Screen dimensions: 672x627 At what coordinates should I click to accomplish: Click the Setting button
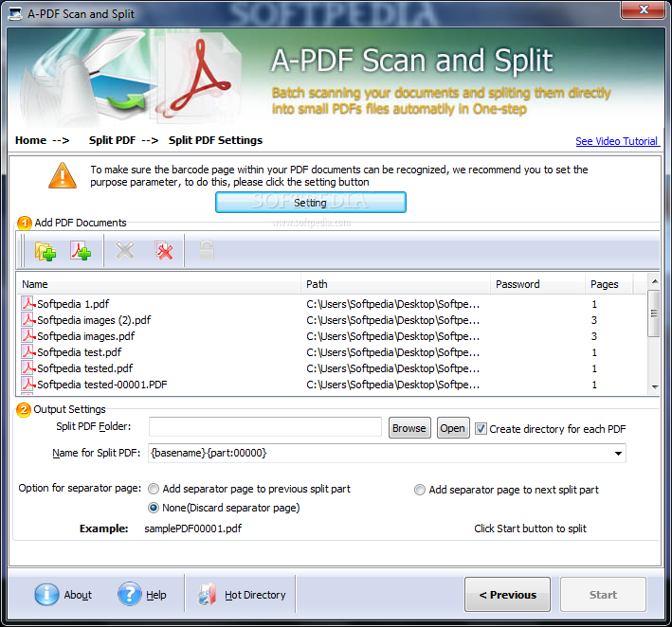(x=311, y=202)
